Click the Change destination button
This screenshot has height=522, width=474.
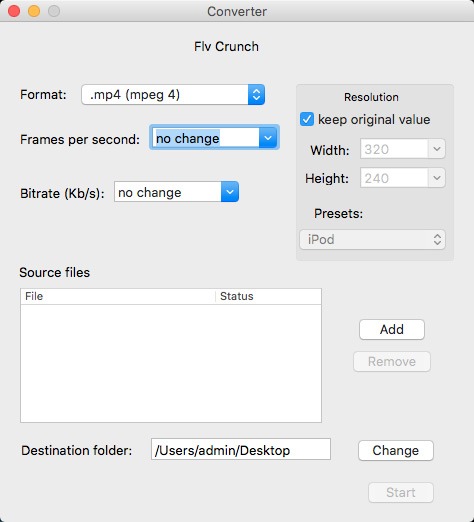click(x=396, y=450)
